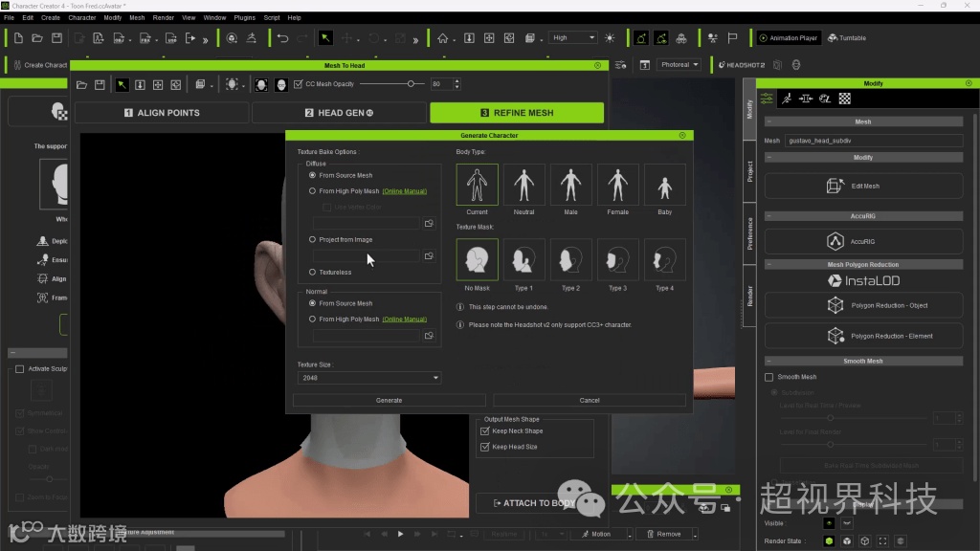Open Diffuse Online Manual link
980x551 pixels.
(405, 191)
